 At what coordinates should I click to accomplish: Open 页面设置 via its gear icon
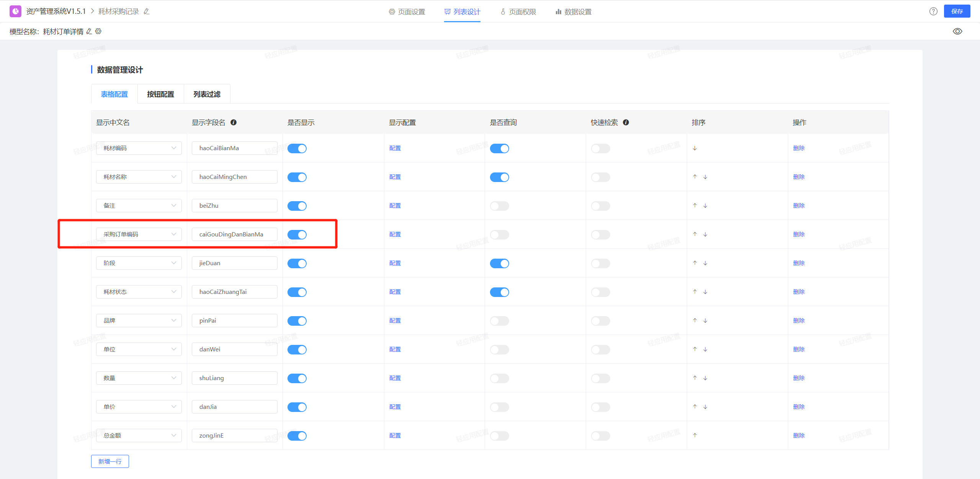click(391, 11)
